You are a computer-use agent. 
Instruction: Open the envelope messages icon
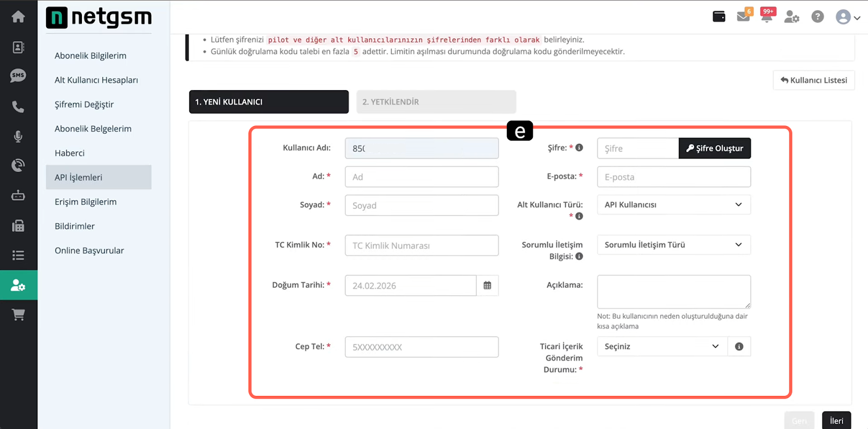coord(743,17)
